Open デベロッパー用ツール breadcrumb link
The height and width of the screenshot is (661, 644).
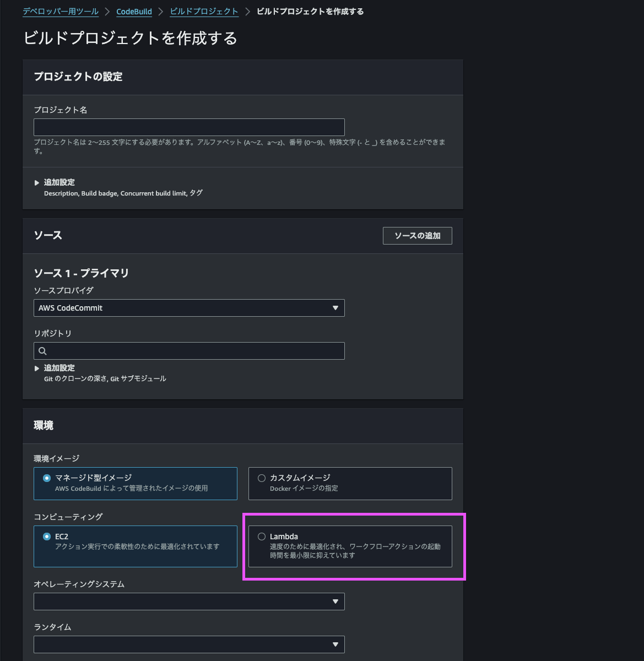click(x=61, y=12)
